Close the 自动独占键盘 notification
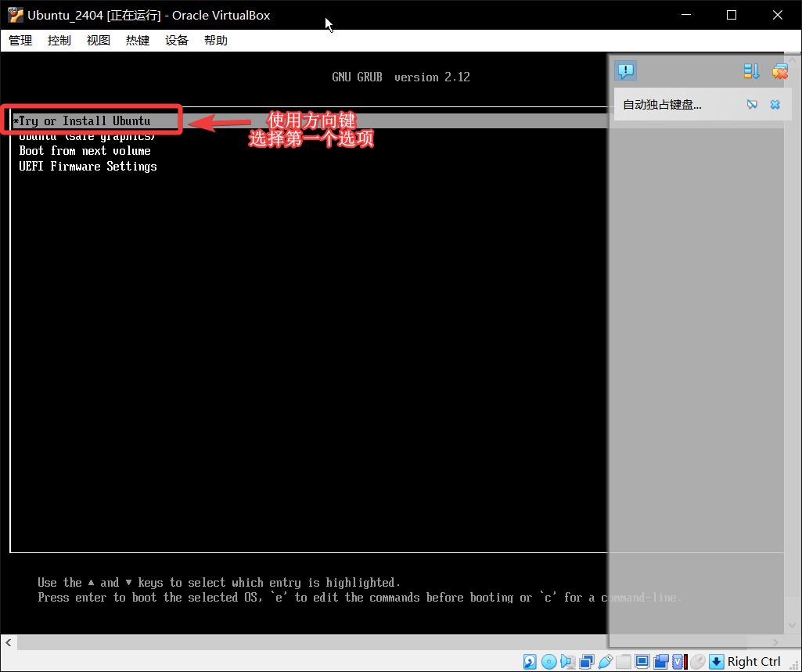802x672 pixels. [x=775, y=105]
